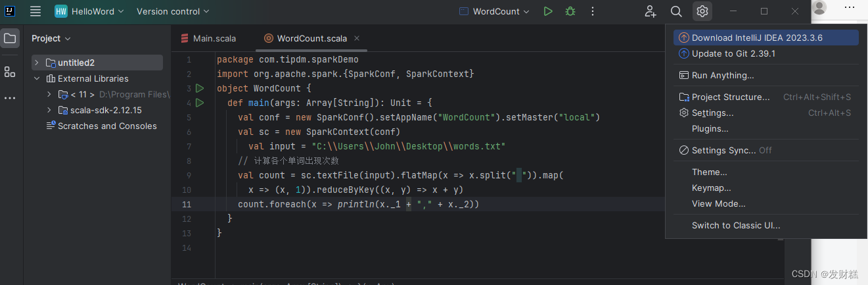Click the package com.tipdm.sparkDemo line

click(287, 59)
